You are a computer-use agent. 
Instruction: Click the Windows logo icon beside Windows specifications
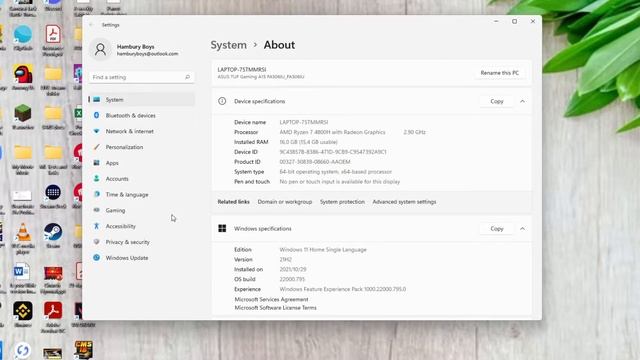[x=222, y=229]
